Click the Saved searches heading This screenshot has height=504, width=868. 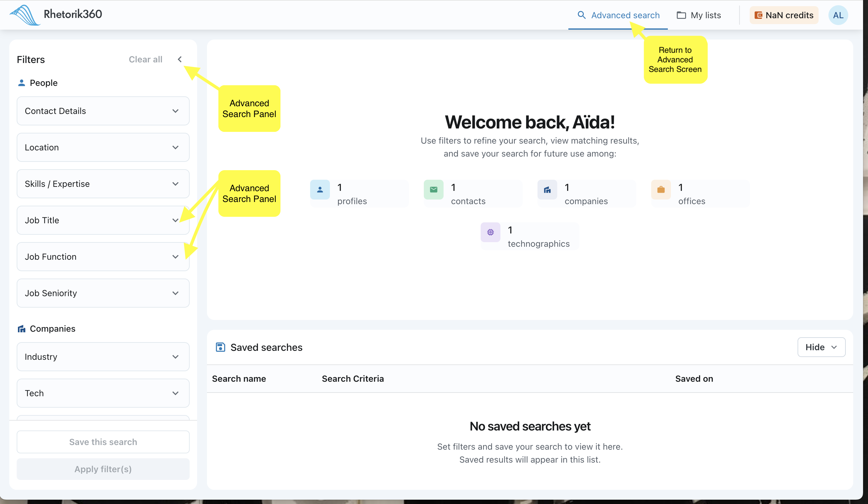[266, 347]
